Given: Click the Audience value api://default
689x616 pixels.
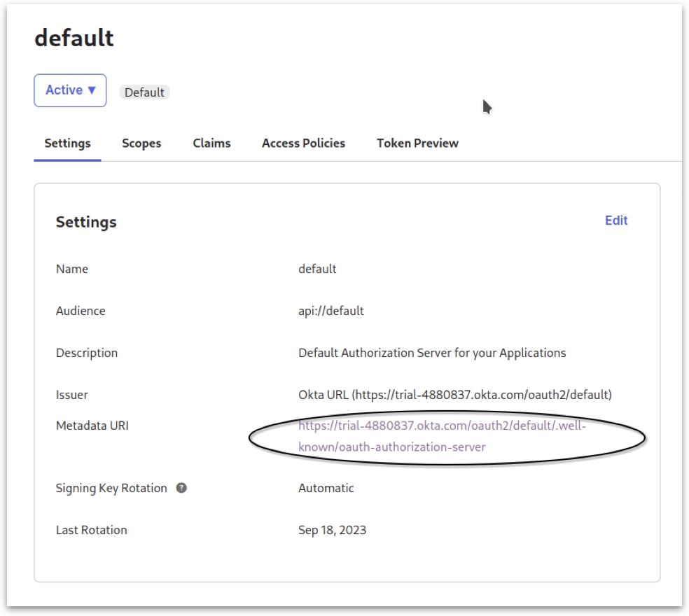Looking at the screenshot, I should pyautogui.click(x=330, y=311).
